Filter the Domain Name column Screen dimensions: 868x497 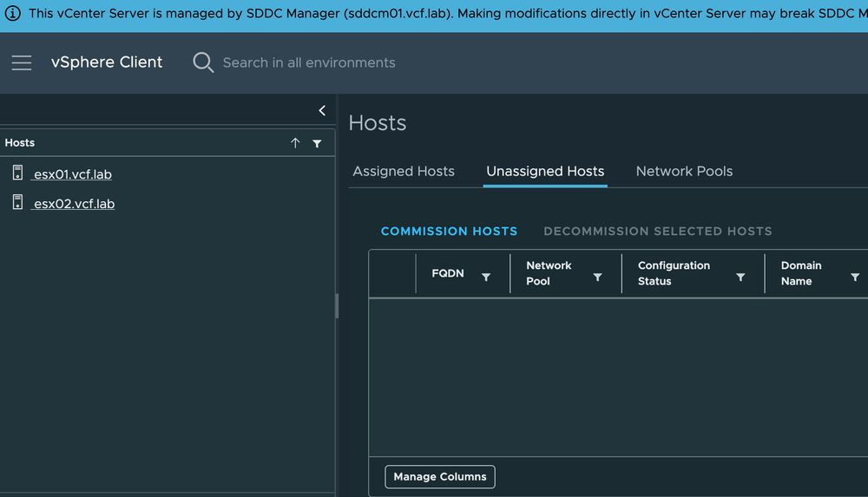pyautogui.click(x=855, y=278)
